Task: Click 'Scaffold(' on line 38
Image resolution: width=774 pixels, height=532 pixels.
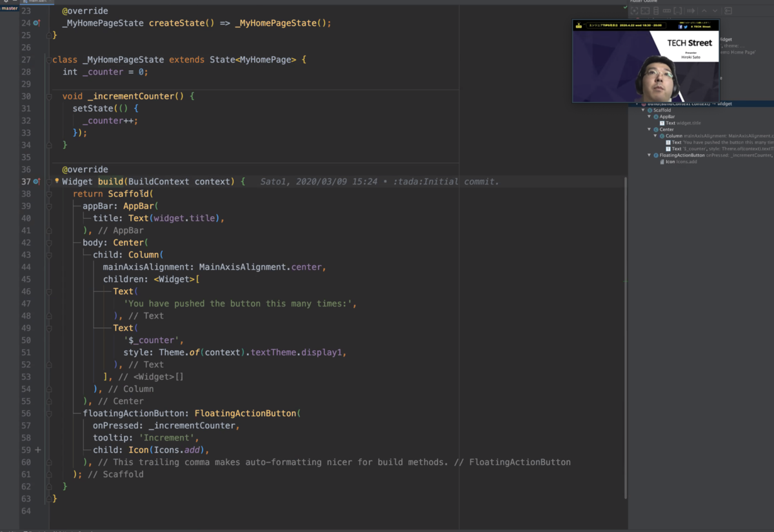Action: coord(132,194)
